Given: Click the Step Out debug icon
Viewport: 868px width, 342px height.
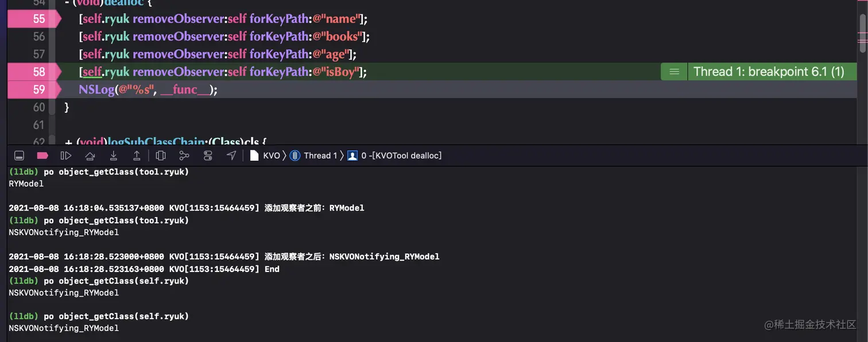Looking at the screenshot, I should click(137, 156).
